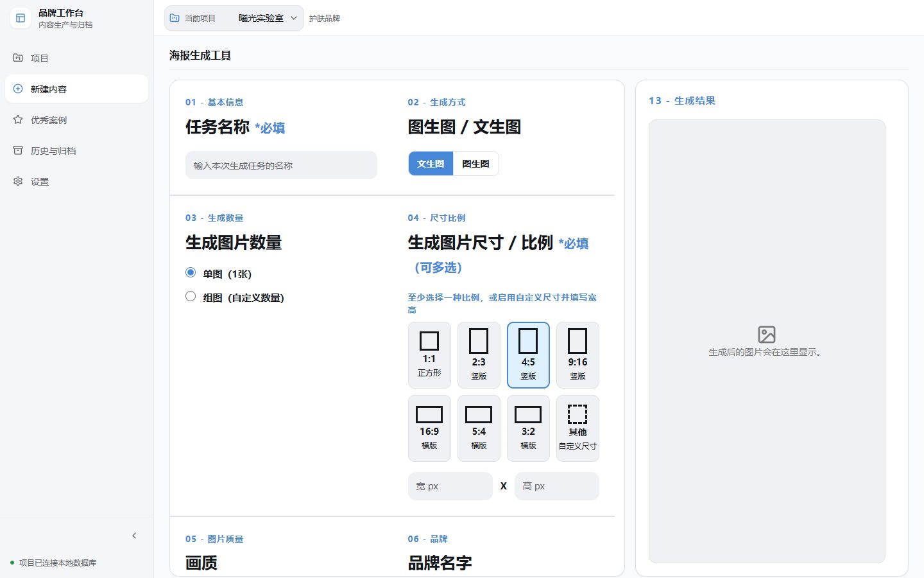
Task: Click the 宽 px width field
Action: 450,486
